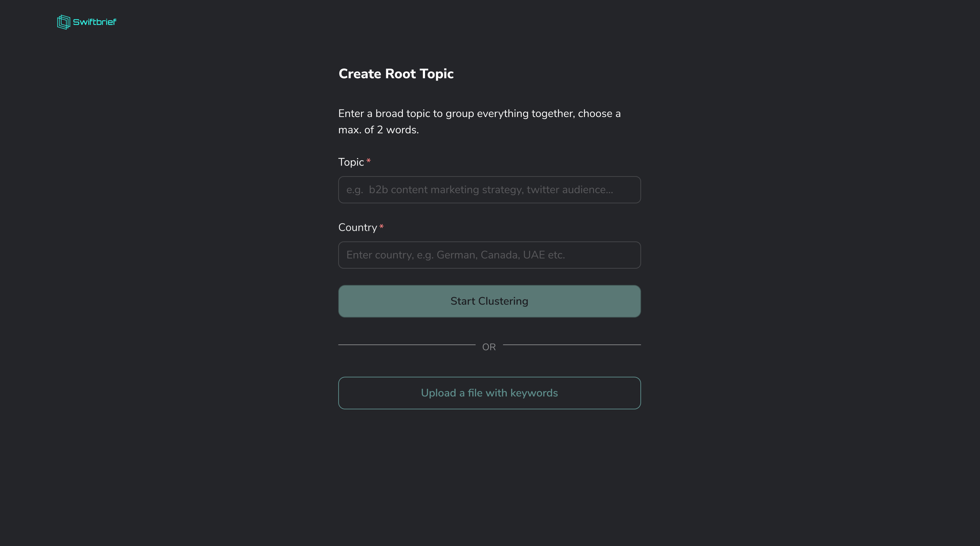Click the Country field placeholder example text

pos(455,255)
